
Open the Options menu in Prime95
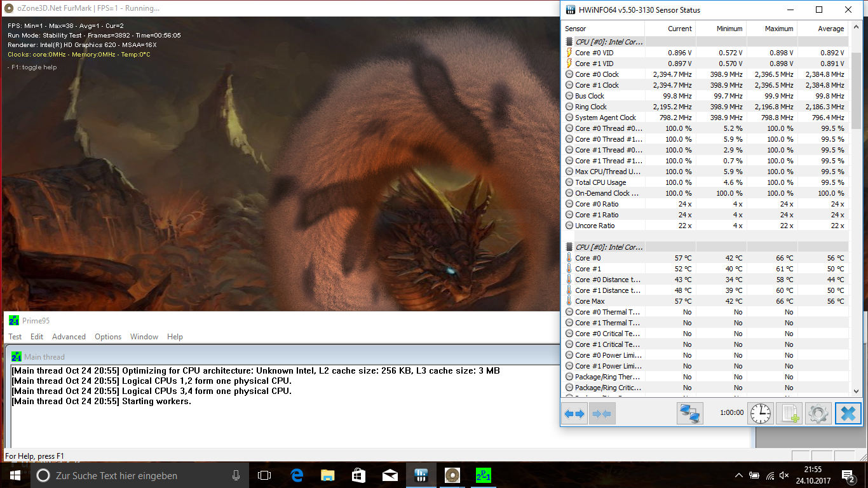tap(108, 337)
